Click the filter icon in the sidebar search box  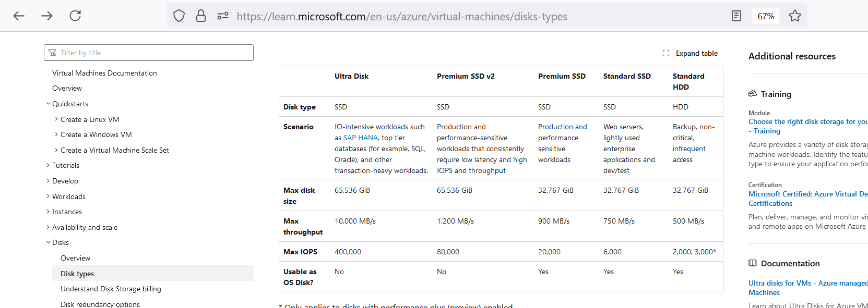[x=53, y=52]
